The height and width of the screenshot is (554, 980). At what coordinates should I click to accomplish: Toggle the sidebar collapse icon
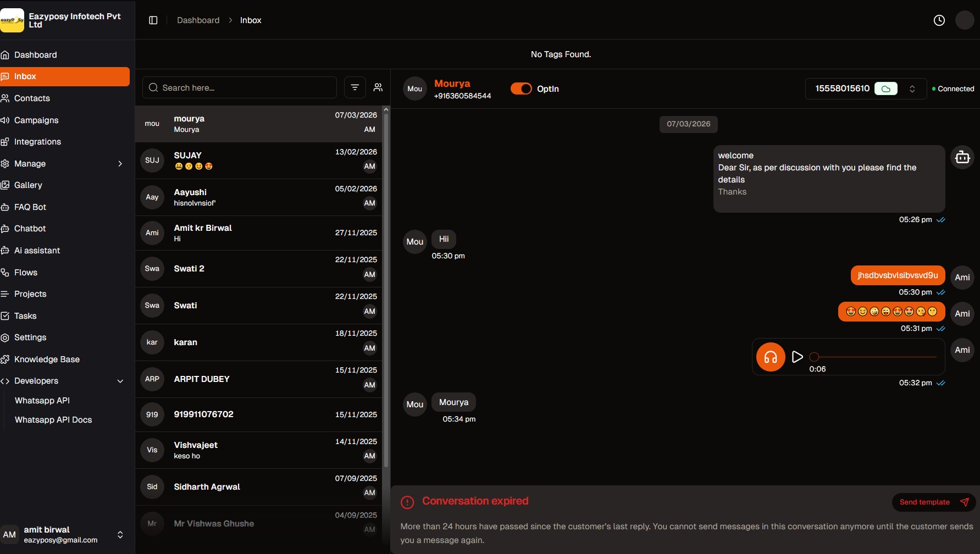153,20
